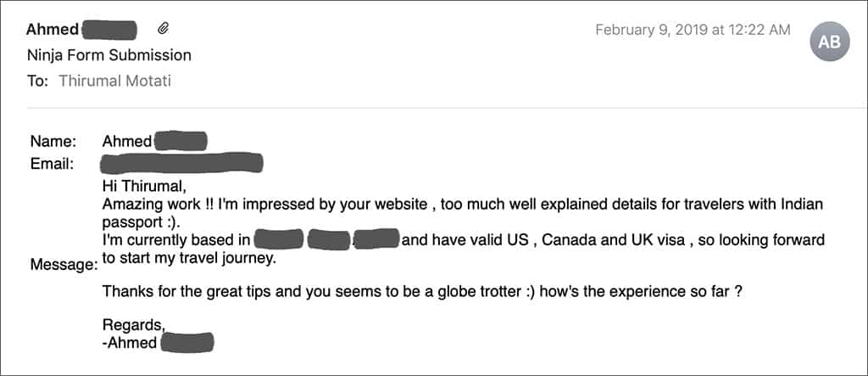Click the February 9, 2019 timestamp
868x376 pixels.
pos(693,30)
